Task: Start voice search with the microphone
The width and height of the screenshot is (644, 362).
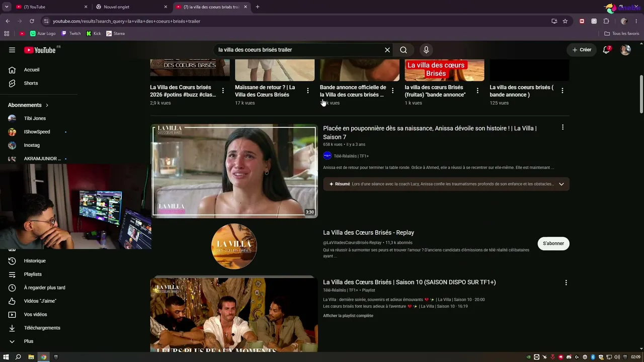Action: coord(426,50)
